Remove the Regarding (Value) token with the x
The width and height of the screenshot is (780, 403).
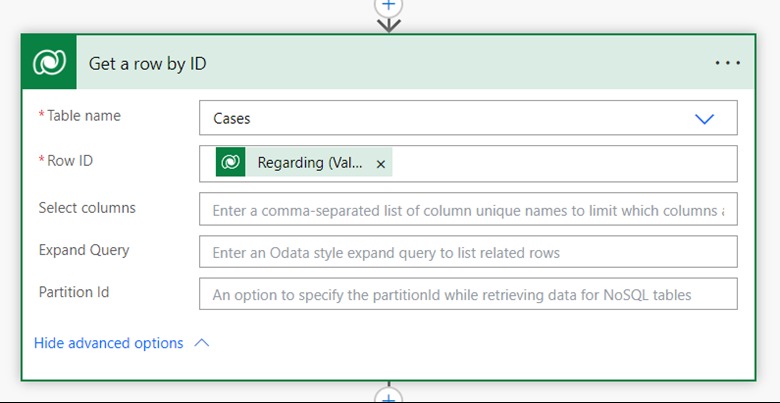point(381,164)
